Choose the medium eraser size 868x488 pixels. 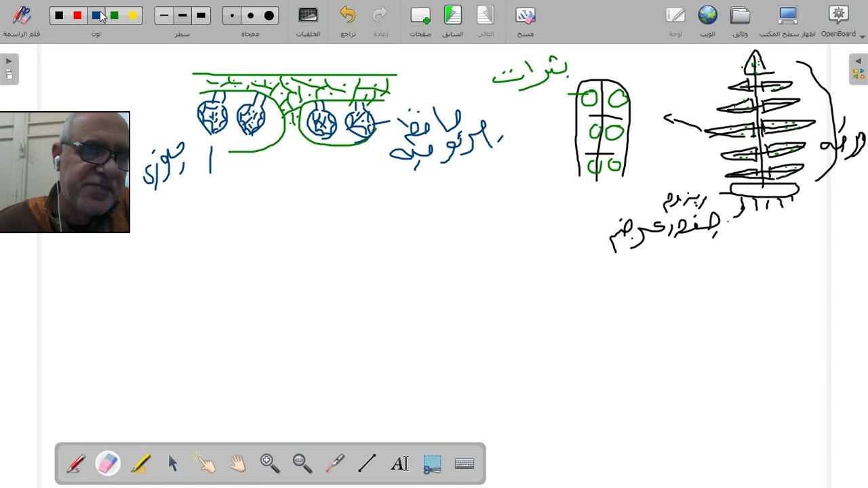click(250, 16)
